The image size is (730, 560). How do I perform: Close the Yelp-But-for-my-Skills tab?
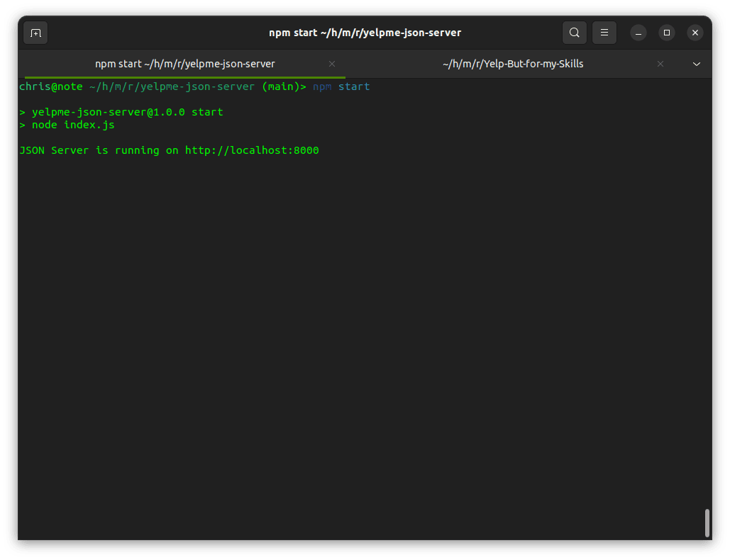tap(660, 64)
